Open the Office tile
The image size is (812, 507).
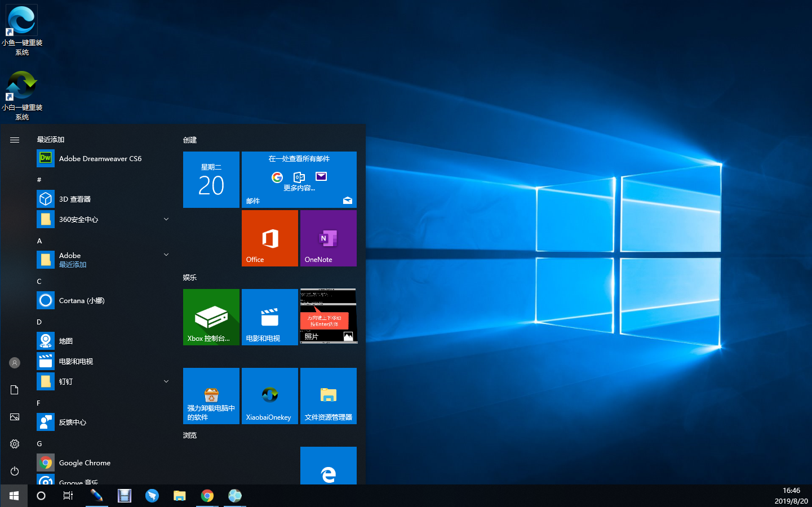pyautogui.click(x=270, y=238)
